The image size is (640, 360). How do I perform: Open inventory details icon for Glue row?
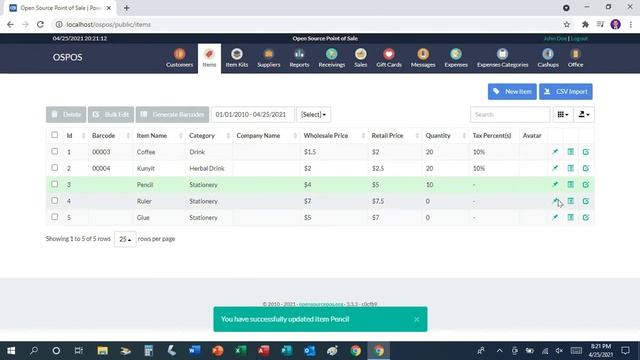[x=571, y=218]
